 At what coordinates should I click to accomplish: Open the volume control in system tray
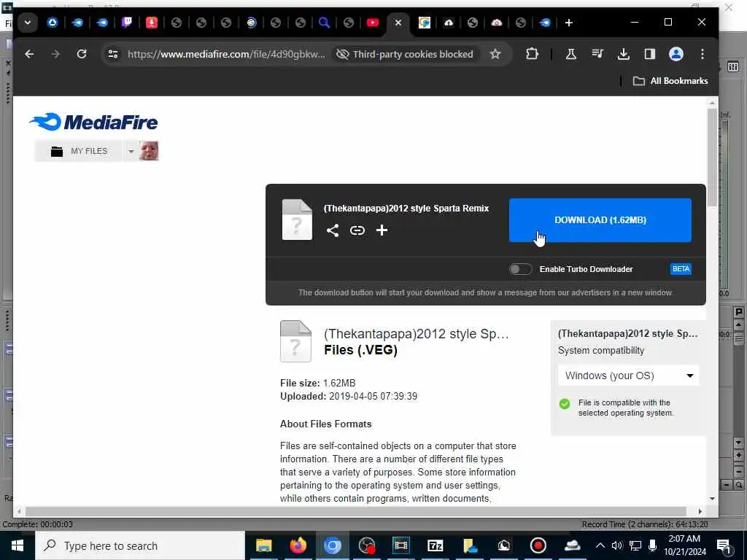click(x=616, y=545)
